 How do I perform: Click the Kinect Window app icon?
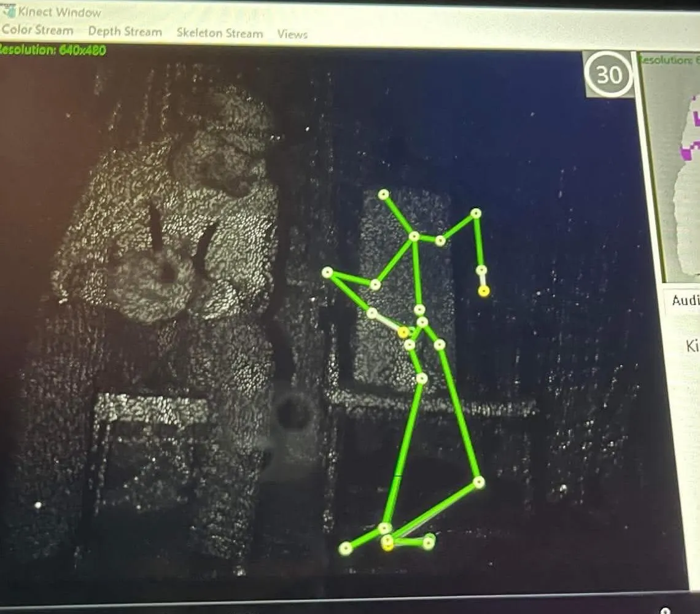[9, 10]
